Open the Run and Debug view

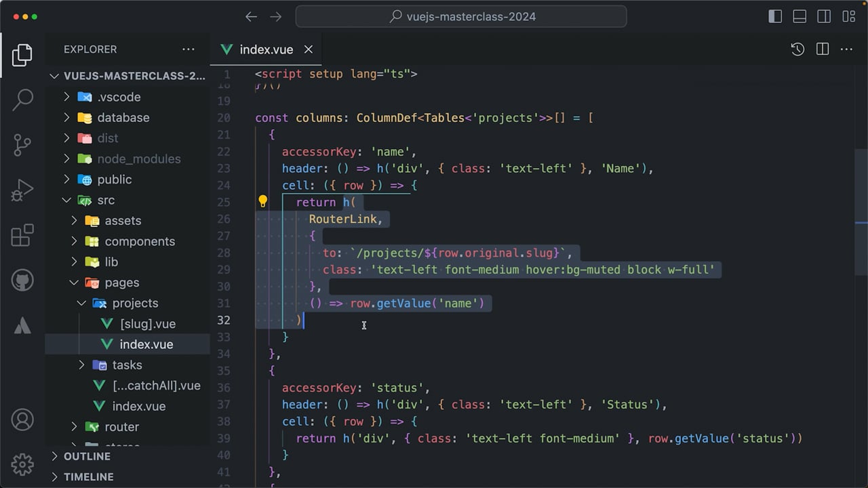22,190
